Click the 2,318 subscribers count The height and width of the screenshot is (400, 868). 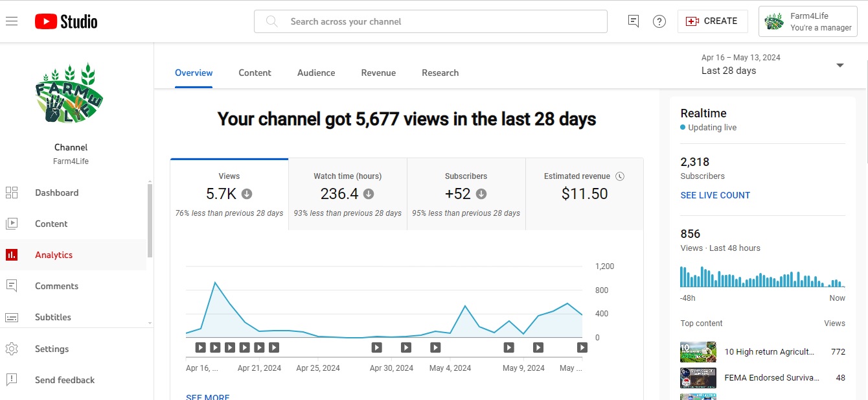point(695,162)
